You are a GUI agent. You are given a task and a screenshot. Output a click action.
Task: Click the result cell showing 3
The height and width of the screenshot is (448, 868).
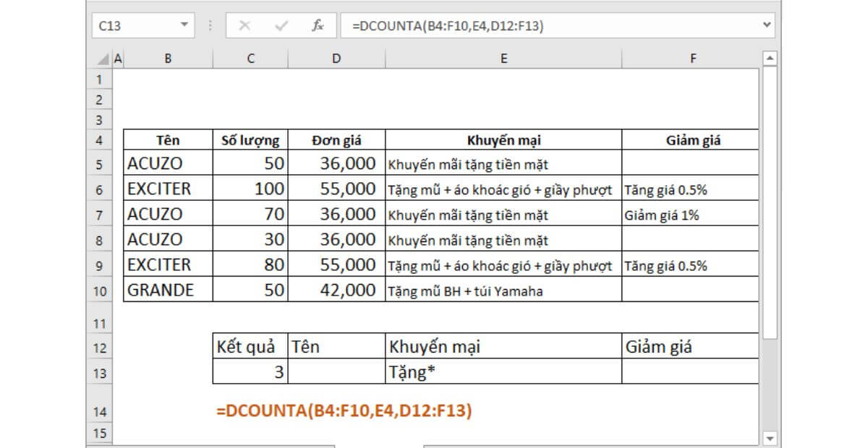250,372
